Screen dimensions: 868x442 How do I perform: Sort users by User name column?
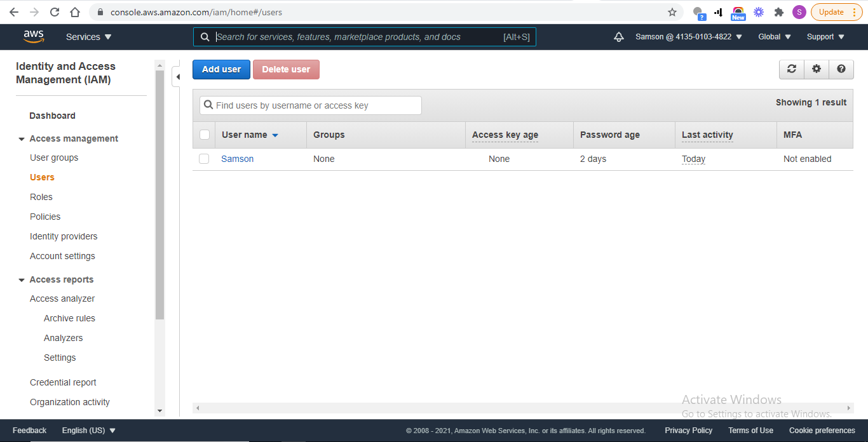tap(248, 135)
